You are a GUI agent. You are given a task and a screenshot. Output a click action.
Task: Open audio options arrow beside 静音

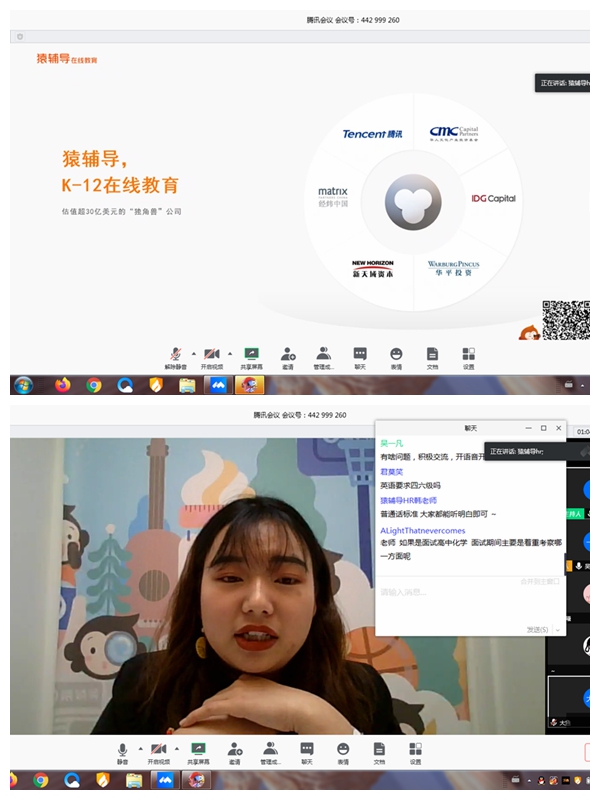click(x=140, y=748)
